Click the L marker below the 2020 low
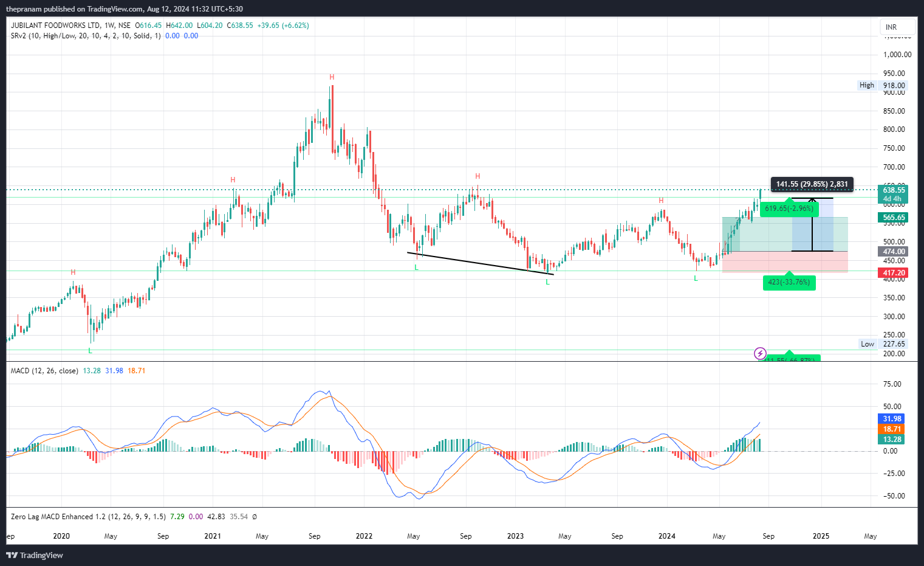Viewport: 924px width, 566px height. click(91, 351)
